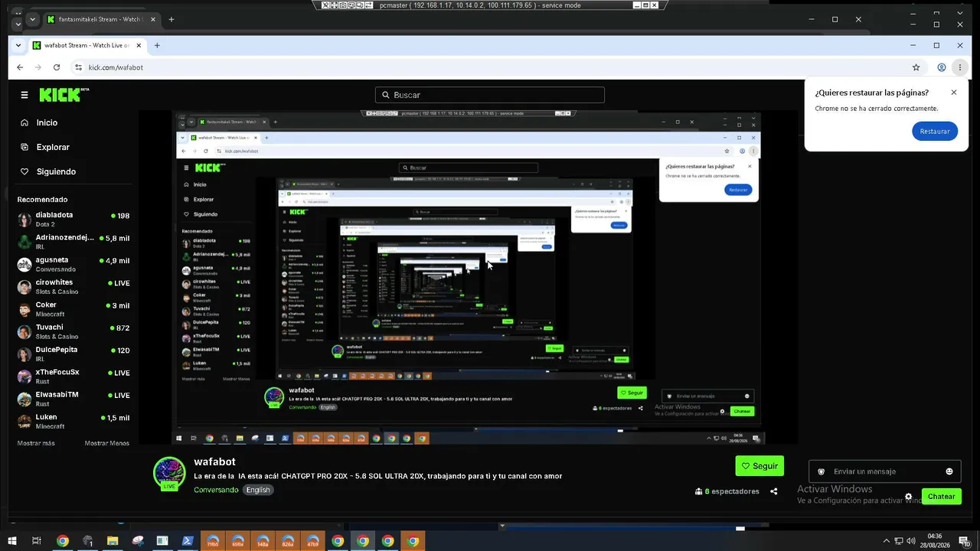Focus the Buscar search field
The image size is (980, 551).
[x=490, y=95]
